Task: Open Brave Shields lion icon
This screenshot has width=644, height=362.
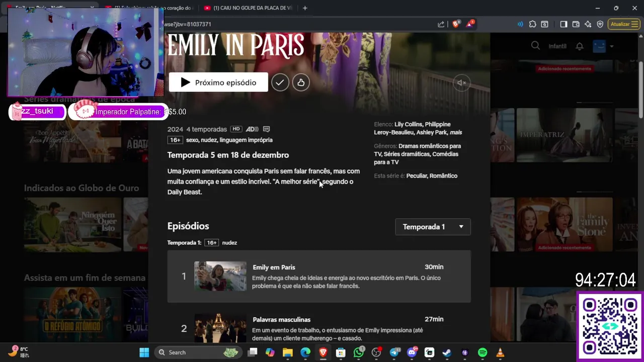Action: point(456,24)
